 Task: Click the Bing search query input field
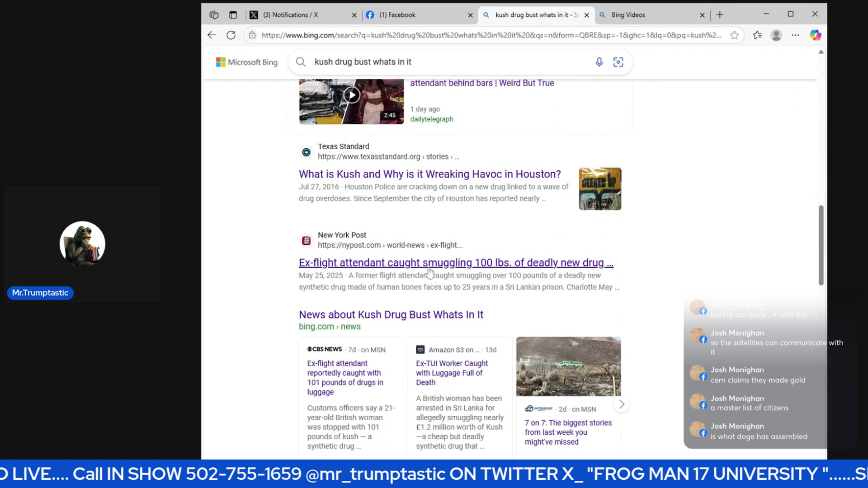coord(452,62)
